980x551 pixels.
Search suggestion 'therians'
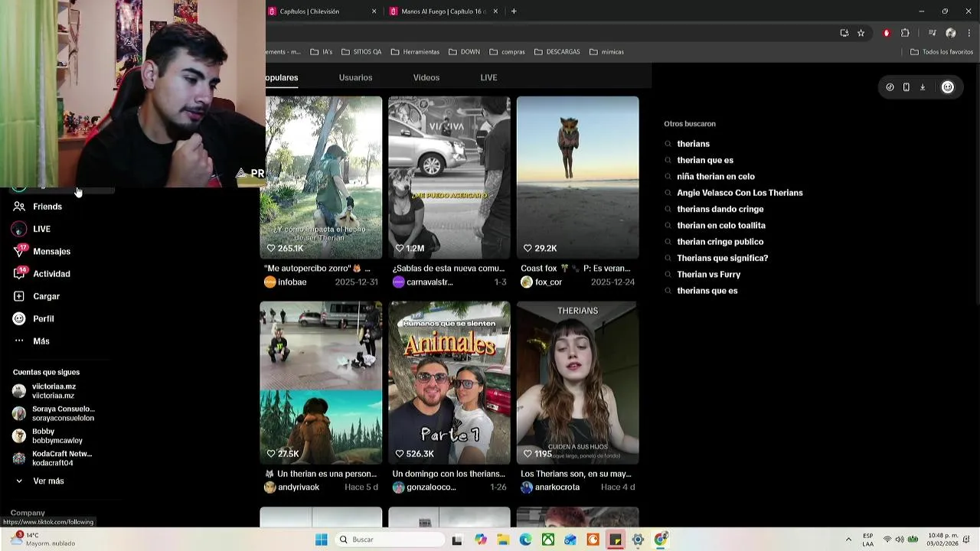(x=693, y=144)
